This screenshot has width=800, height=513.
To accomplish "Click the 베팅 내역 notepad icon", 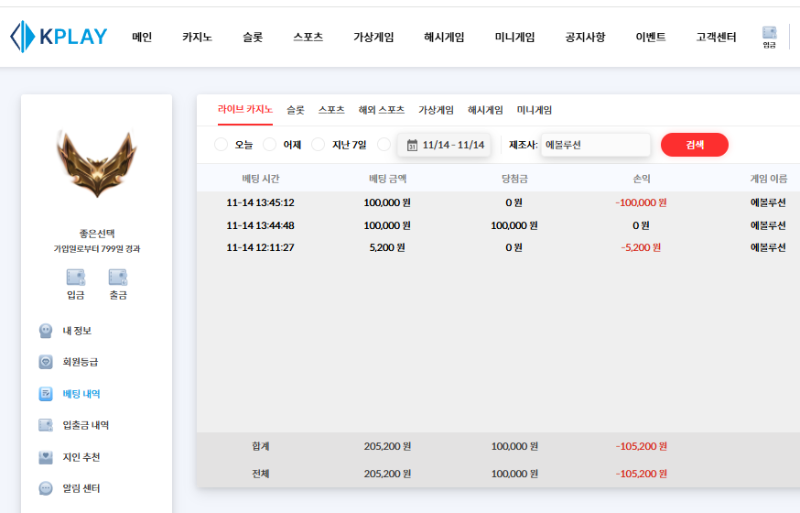I will point(45,394).
